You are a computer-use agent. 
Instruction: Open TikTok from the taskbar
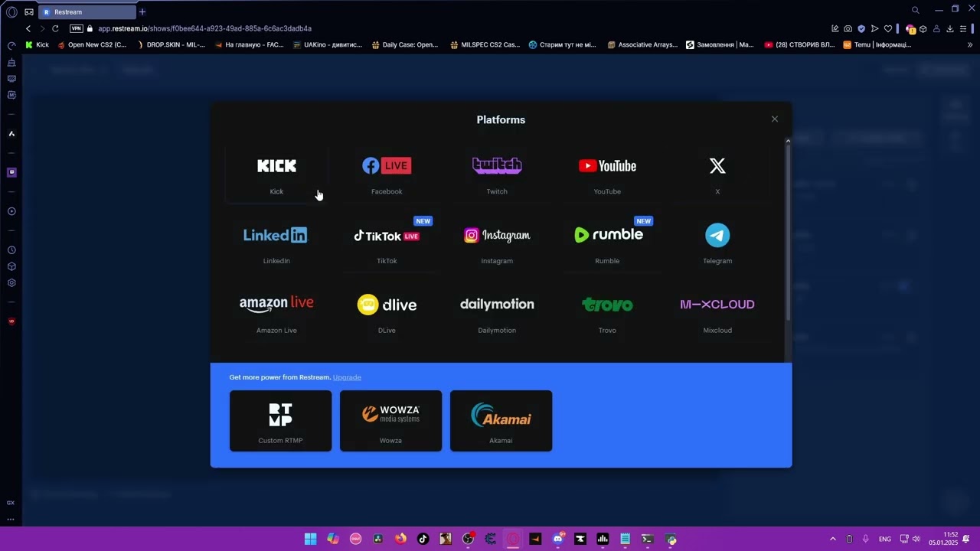coord(423,539)
